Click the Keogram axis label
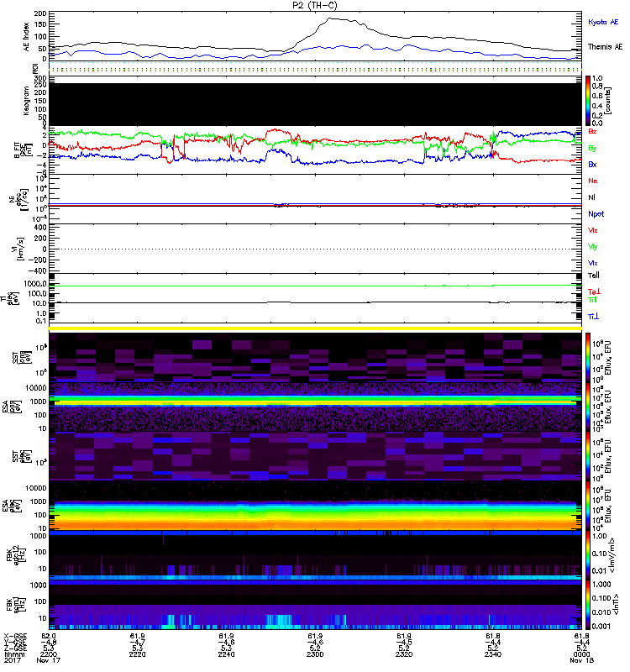This screenshot has width=630, height=672. coord(27,101)
